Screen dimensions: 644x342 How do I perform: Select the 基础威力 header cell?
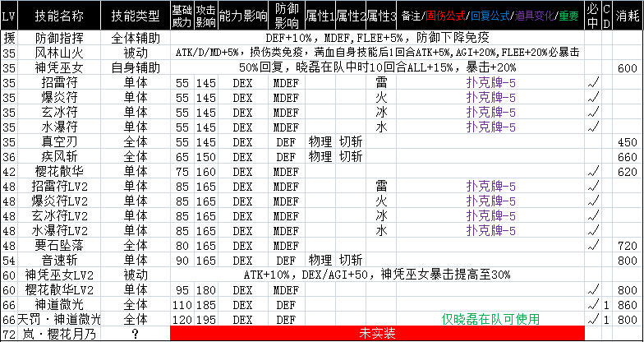coord(182,16)
